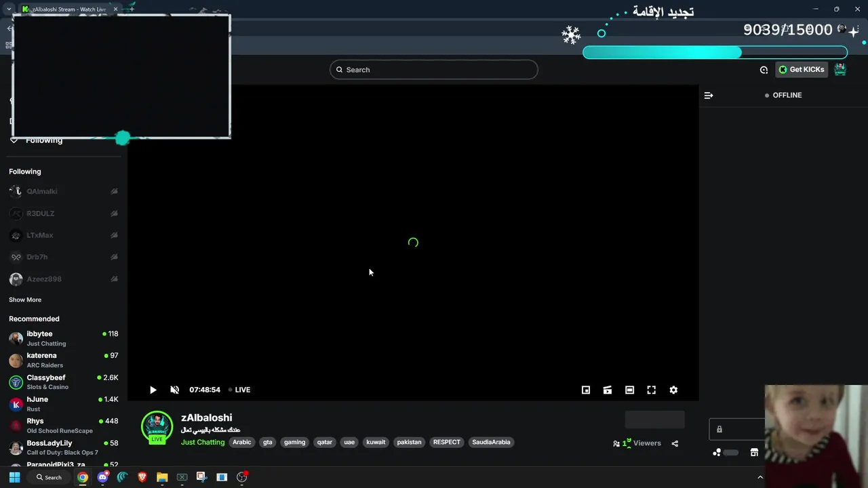Open Chrome from the taskbar

click(82, 477)
